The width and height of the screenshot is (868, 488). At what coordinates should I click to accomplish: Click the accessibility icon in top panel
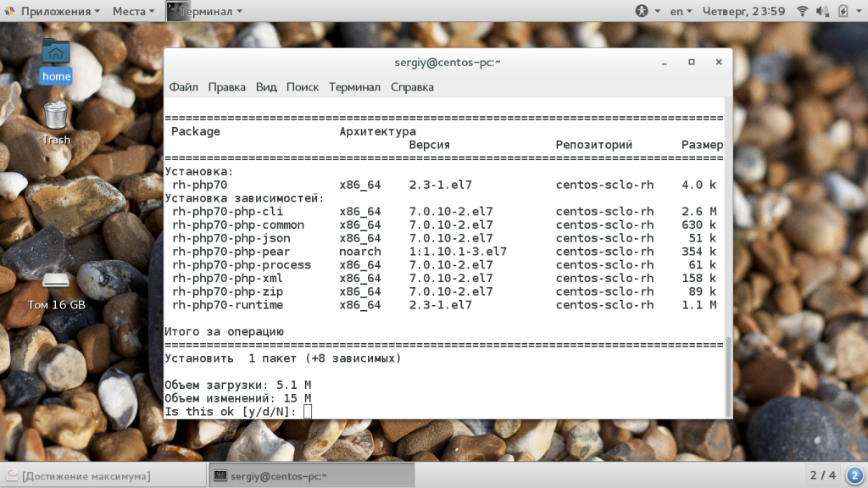[x=642, y=11]
